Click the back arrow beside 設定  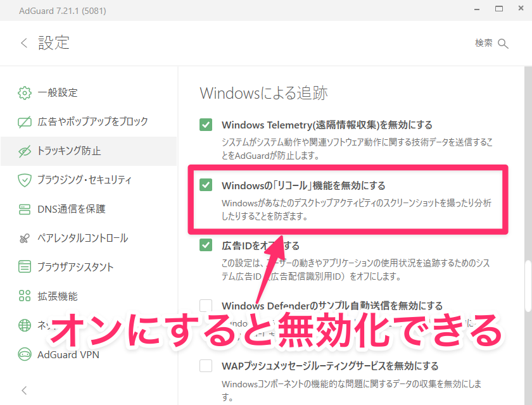click(24, 43)
